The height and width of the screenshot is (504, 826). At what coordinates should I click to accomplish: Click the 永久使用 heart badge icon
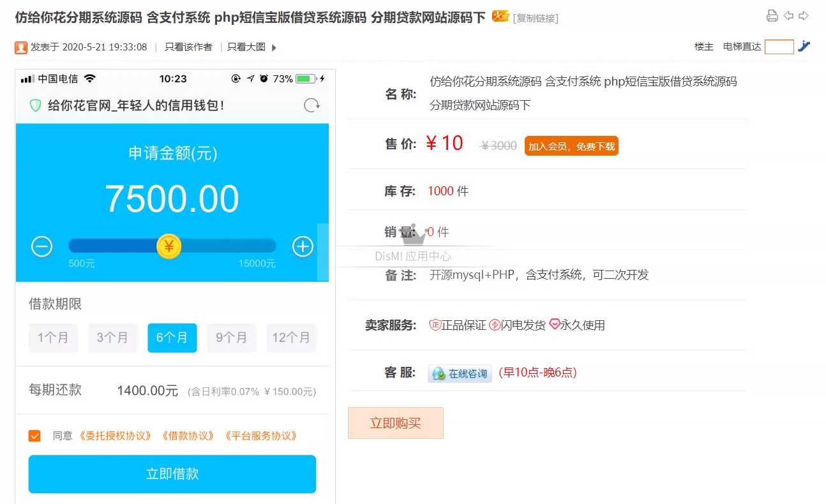tap(554, 324)
